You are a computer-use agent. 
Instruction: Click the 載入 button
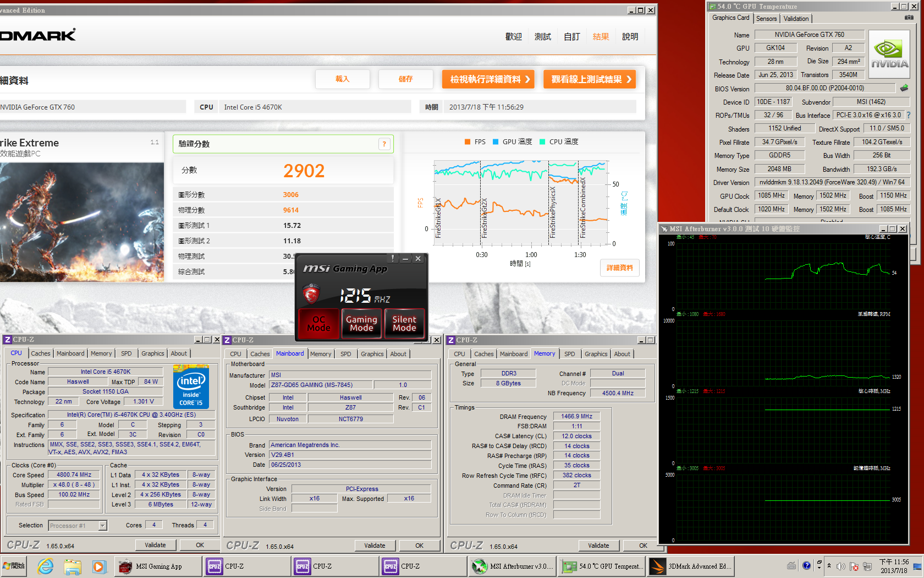343,79
